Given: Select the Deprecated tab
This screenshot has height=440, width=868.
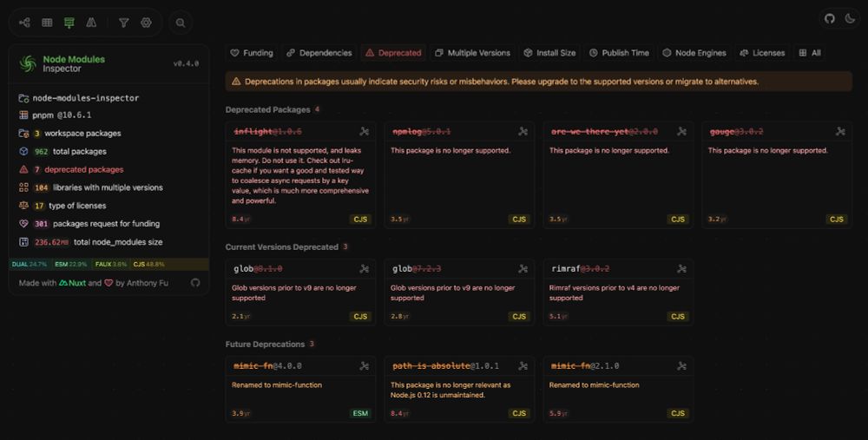Looking at the screenshot, I should pos(393,53).
